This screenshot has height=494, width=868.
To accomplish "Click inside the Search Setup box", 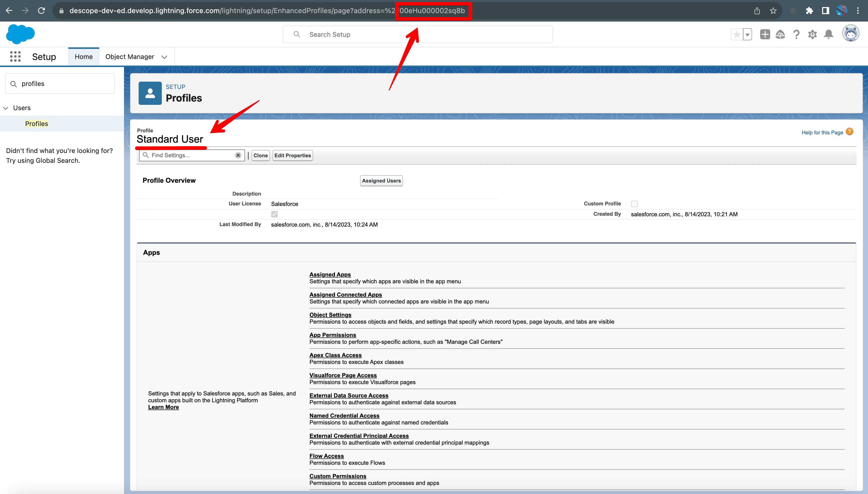I will [417, 34].
